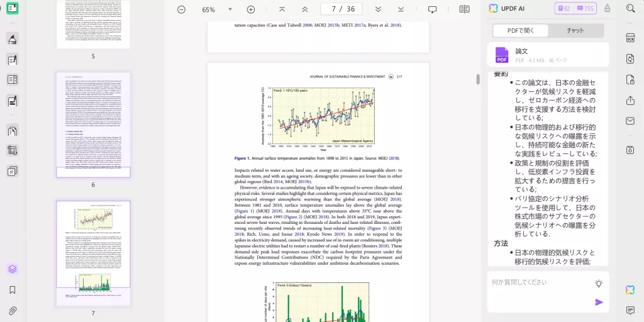Toggle UPDF AI panel at bottom right
Screen dimensions: 644x322
tap(630, 290)
